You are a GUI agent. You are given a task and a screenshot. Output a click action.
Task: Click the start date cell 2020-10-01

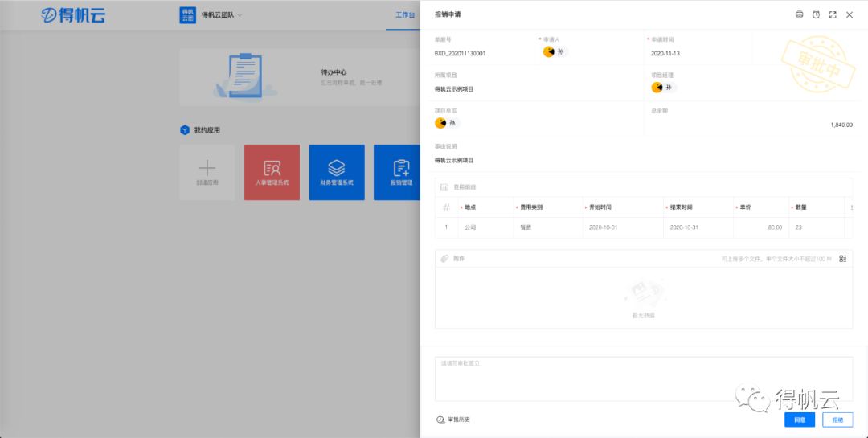(x=623, y=227)
